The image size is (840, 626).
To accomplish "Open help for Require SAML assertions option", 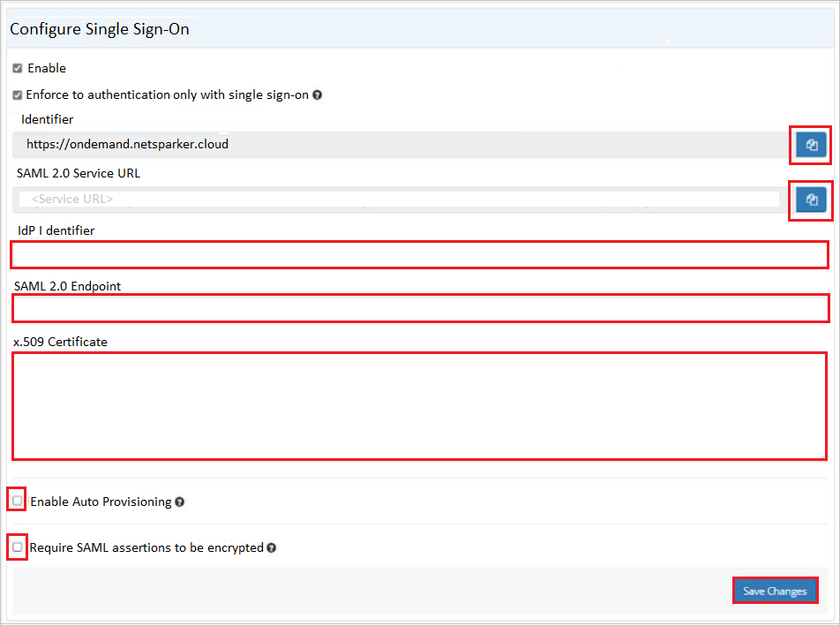I will tap(271, 547).
